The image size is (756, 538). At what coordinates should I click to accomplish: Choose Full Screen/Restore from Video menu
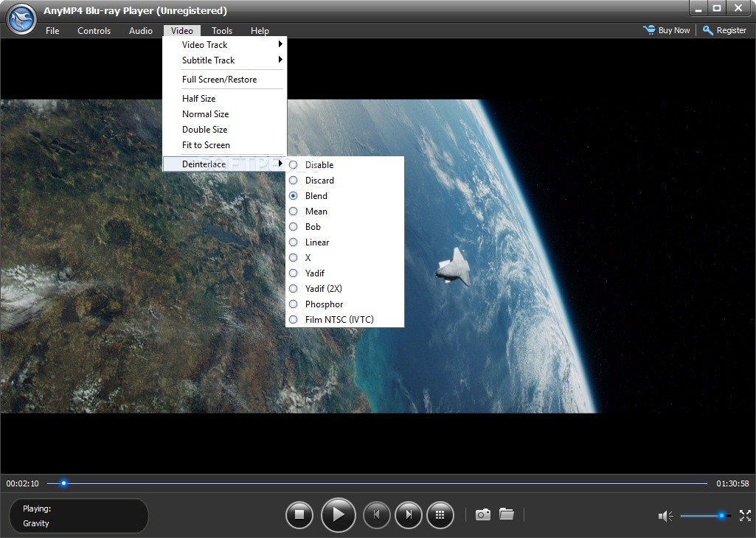click(225, 80)
